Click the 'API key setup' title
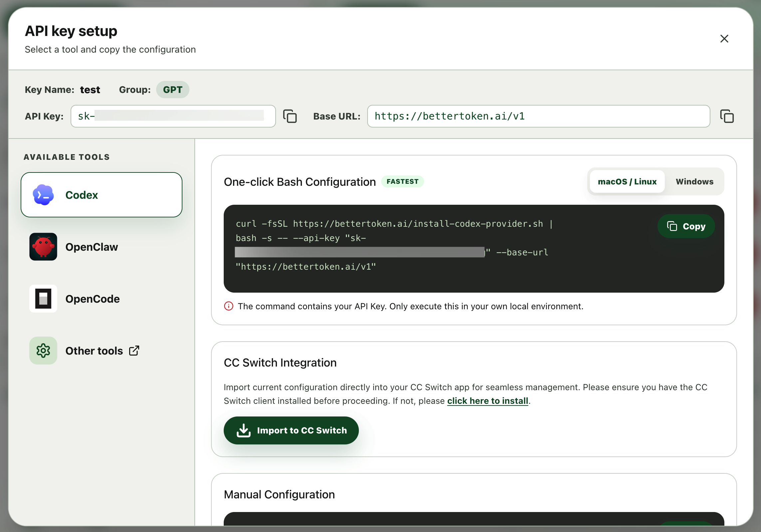 pos(71,31)
